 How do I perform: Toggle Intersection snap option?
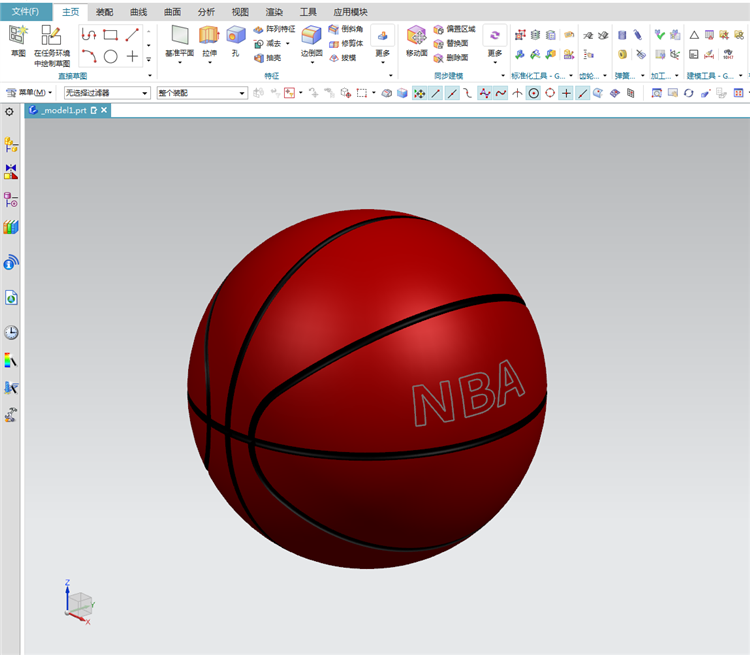517,93
